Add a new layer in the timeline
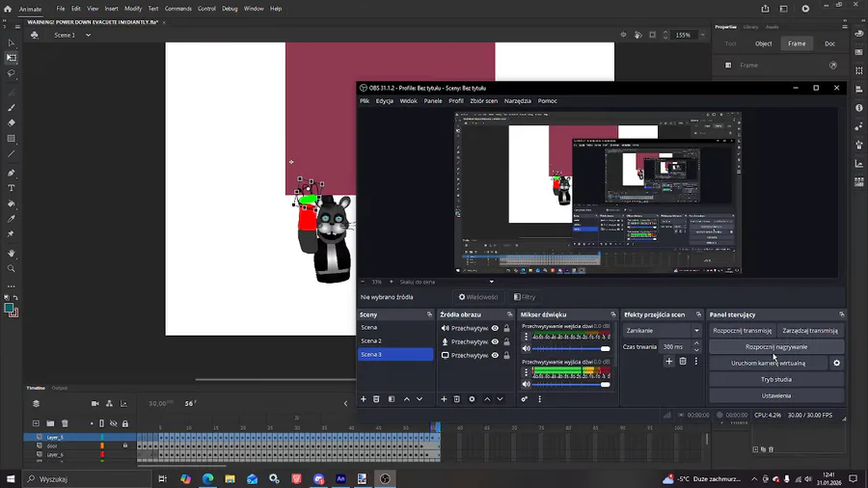 click(x=36, y=423)
